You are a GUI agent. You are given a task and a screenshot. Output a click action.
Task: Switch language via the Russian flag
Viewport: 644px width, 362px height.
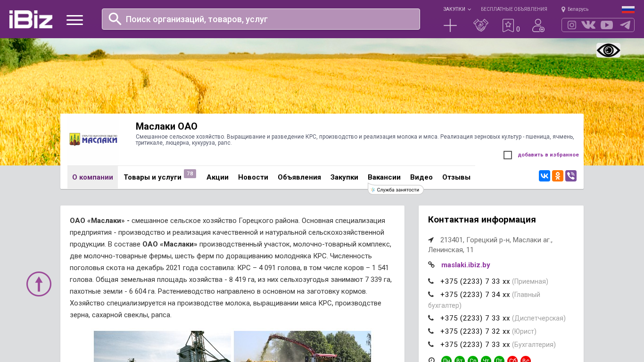628,9
